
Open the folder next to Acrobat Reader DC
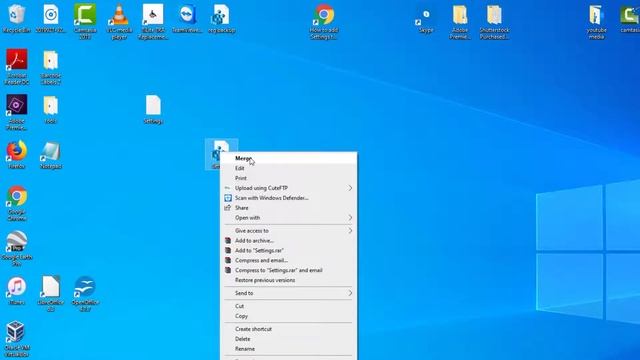[x=51, y=66]
